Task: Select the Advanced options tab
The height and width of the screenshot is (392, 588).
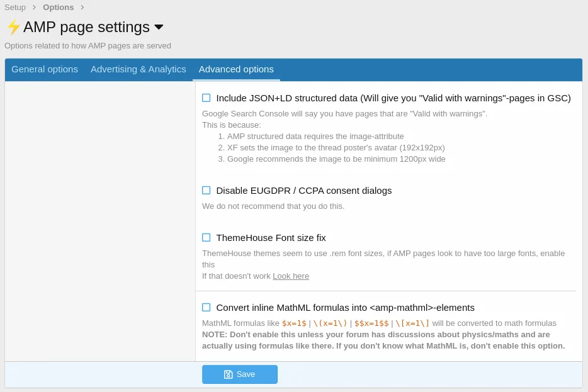Action: tap(236, 69)
